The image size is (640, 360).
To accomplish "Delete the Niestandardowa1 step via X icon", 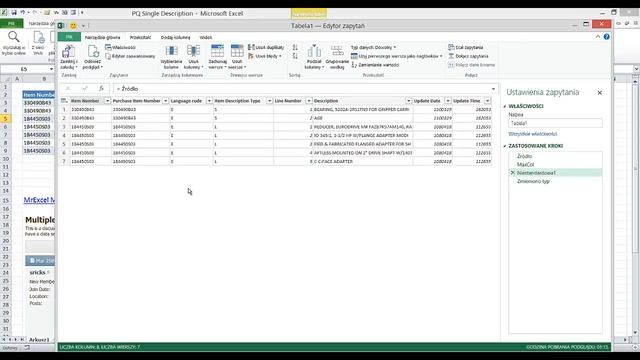I will (512, 173).
